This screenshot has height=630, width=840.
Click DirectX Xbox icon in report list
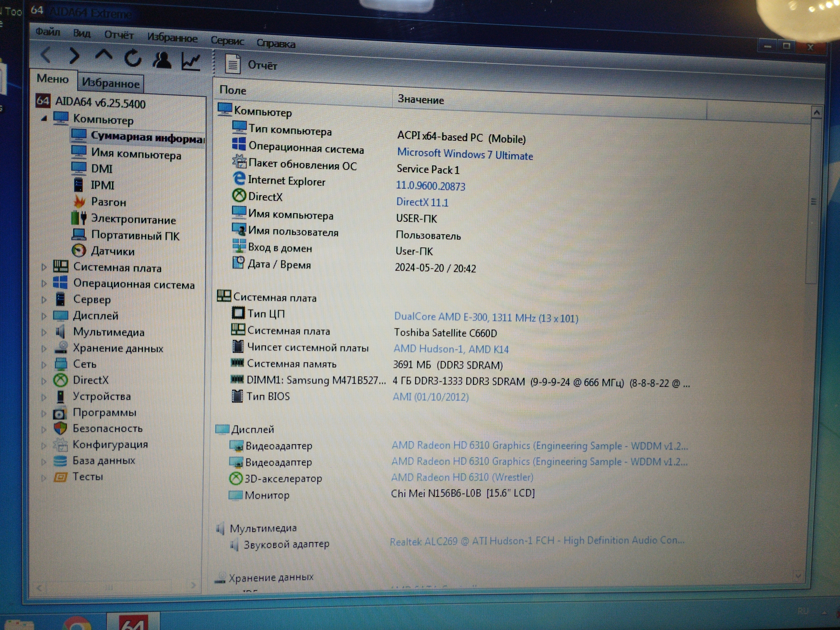point(239,195)
